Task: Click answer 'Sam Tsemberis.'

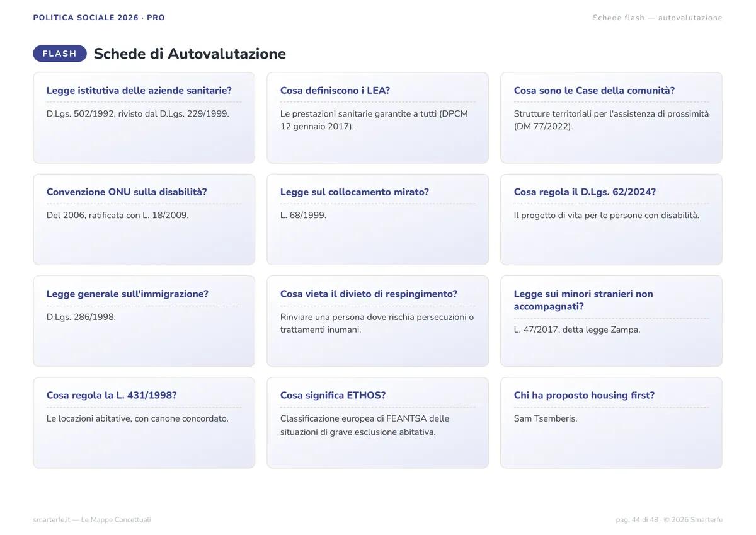Action: tap(546, 418)
